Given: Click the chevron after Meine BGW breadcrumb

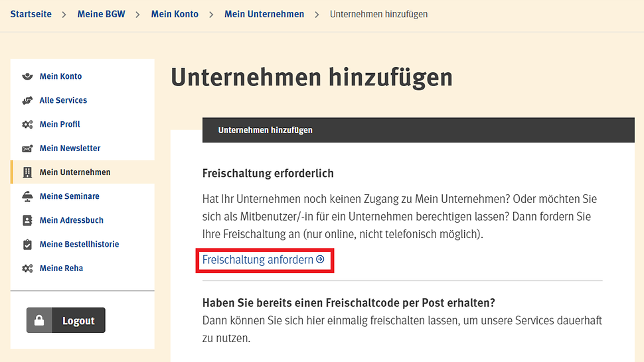Looking at the screenshot, I should click(137, 15).
